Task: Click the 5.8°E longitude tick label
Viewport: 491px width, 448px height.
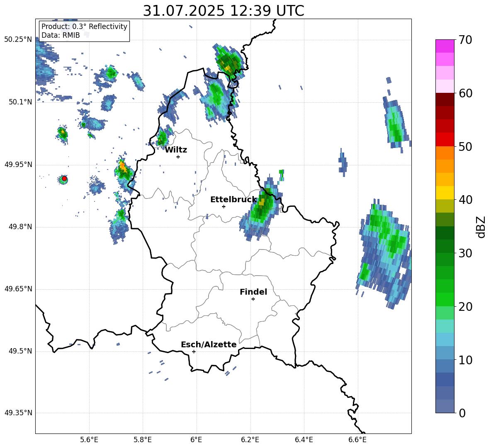Action: coord(143,440)
